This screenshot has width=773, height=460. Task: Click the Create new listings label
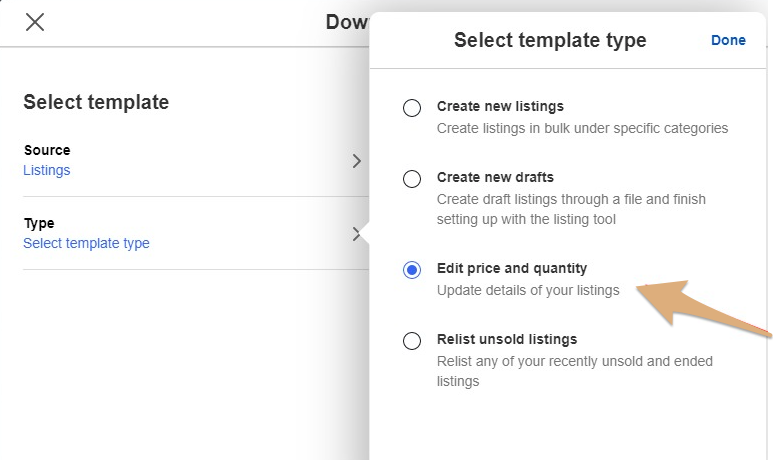coord(500,106)
